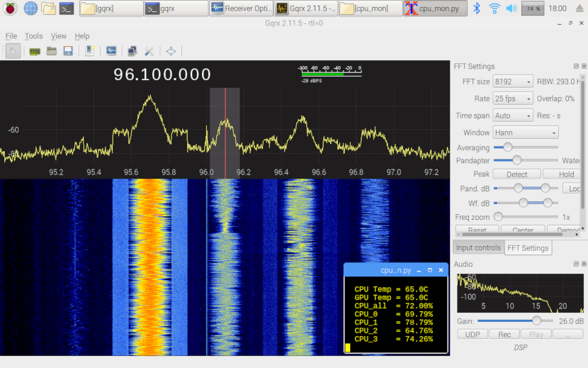Click the 96.100.000 frequency display
Viewport: 588px width, 368px height.
point(162,74)
